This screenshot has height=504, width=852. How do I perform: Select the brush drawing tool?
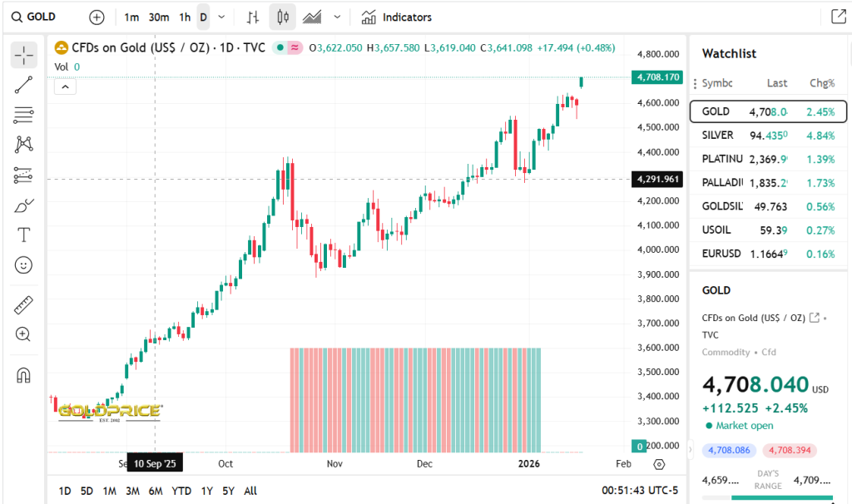(x=23, y=205)
